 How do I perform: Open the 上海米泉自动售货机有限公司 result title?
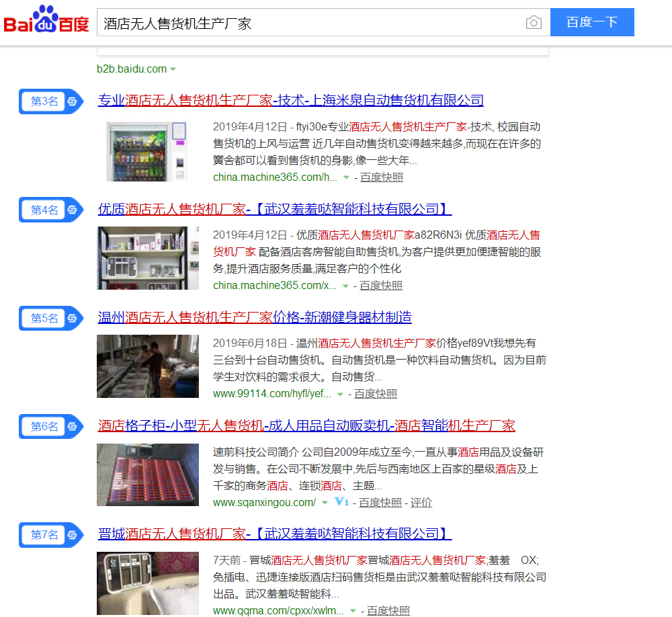coord(290,100)
